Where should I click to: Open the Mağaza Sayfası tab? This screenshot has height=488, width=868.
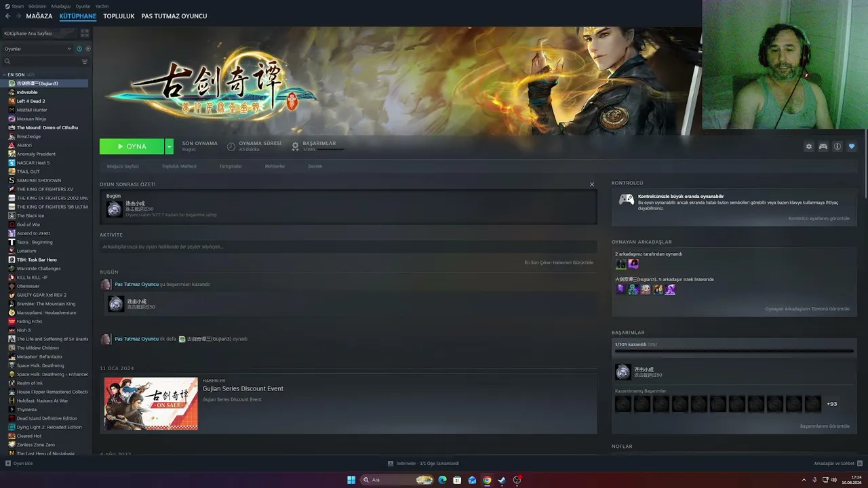pos(123,166)
